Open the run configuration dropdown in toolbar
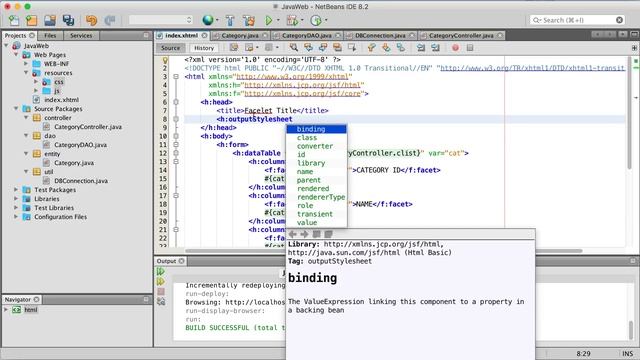Image resolution: width=640 pixels, height=360 pixels. tap(160, 20)
